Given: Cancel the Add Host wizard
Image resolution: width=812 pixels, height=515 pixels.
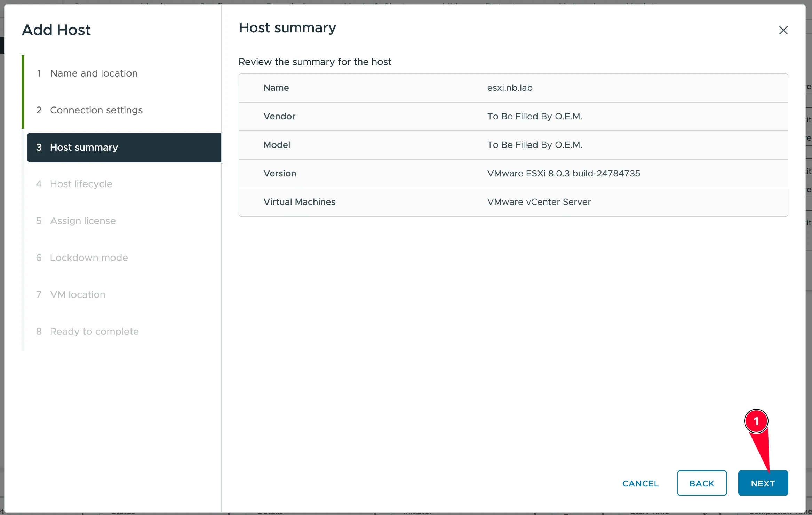Looking at the screenshot, I should coord(640,483).
